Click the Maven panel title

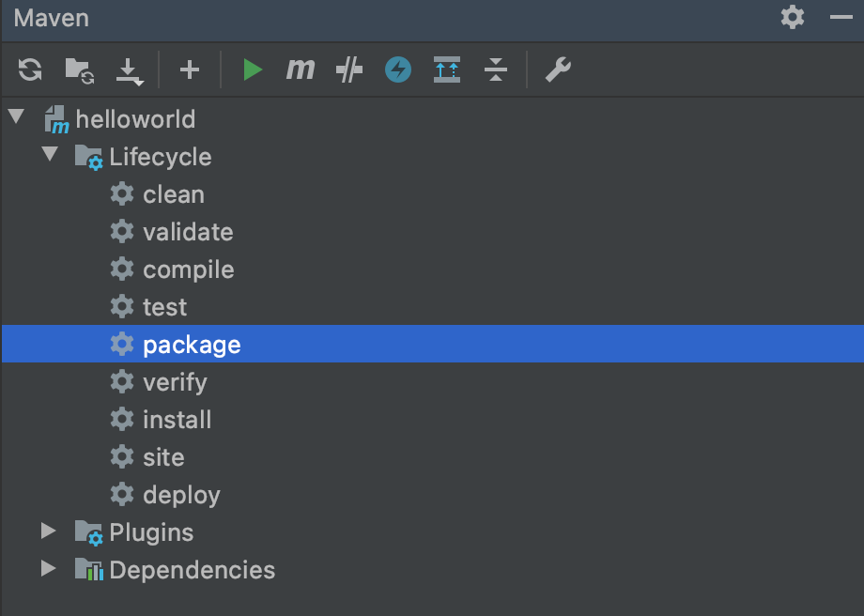52,18
